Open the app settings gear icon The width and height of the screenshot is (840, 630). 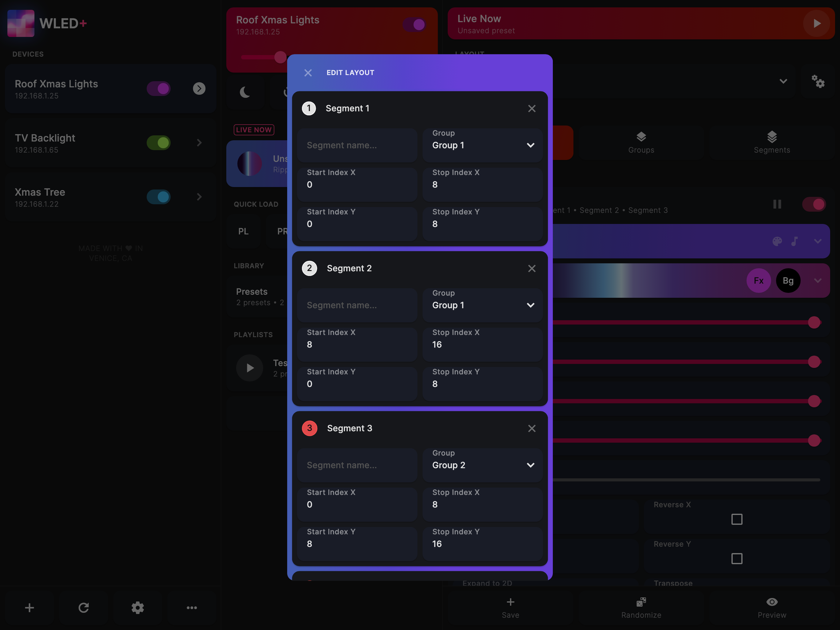(137, 608)
